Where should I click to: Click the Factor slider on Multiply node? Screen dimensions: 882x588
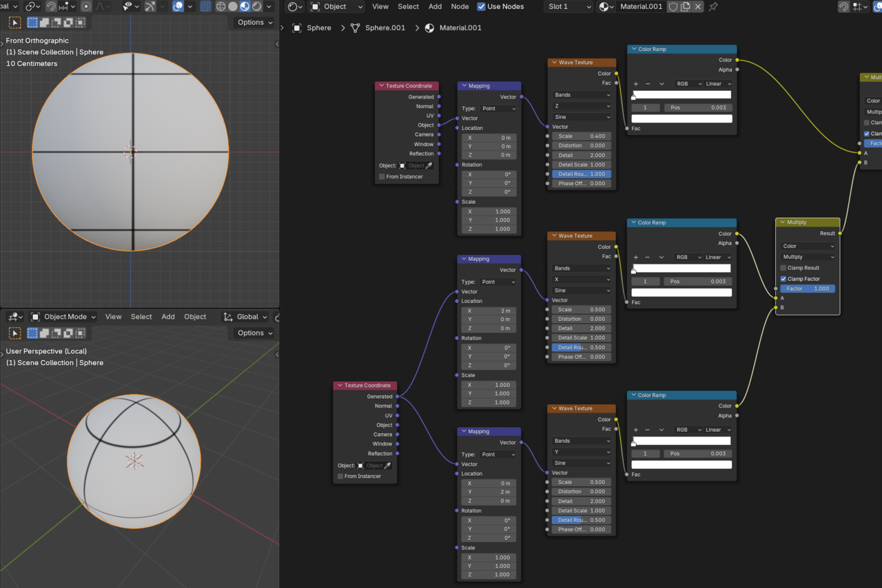tap(808, 288)
